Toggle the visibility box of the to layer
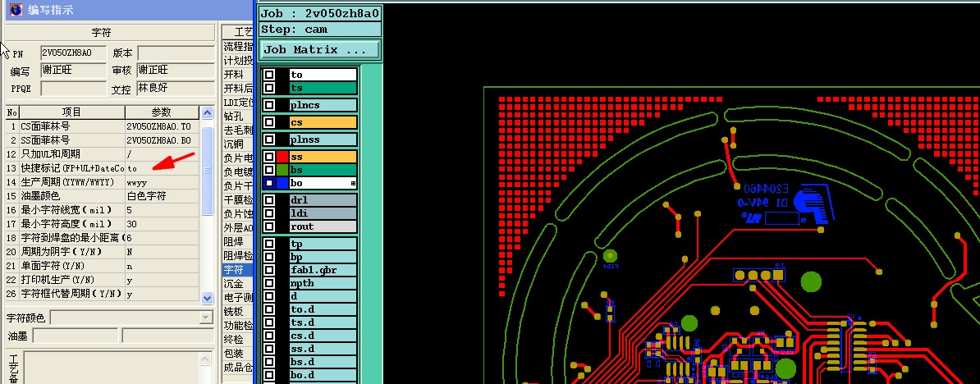 click(269, 75)
